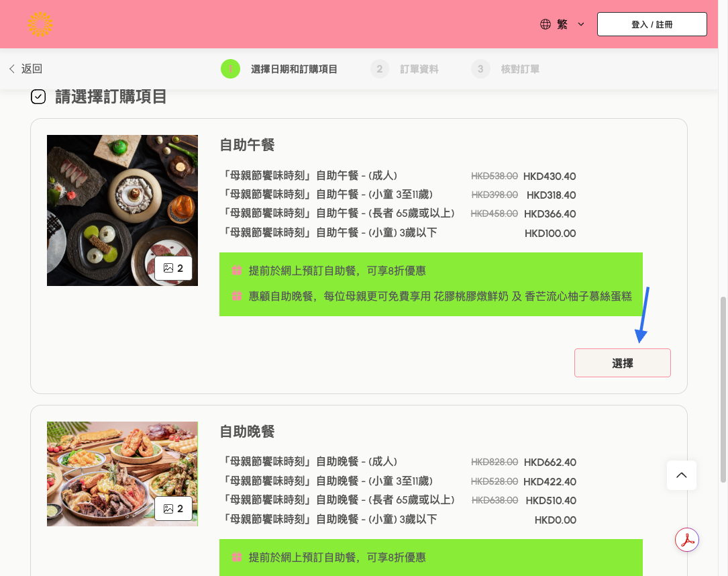
Task: Open the 自助晚餐 image gallery count badge
Action: click(x=173, y=509)
